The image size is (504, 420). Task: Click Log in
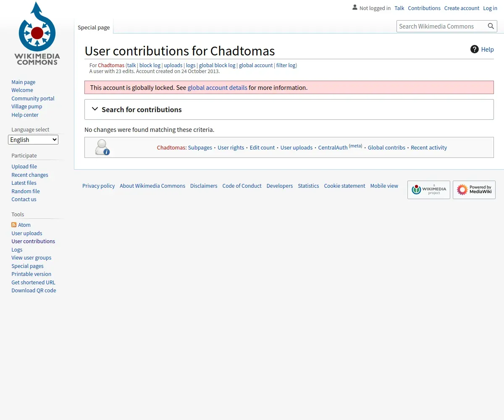pos(490,8)
